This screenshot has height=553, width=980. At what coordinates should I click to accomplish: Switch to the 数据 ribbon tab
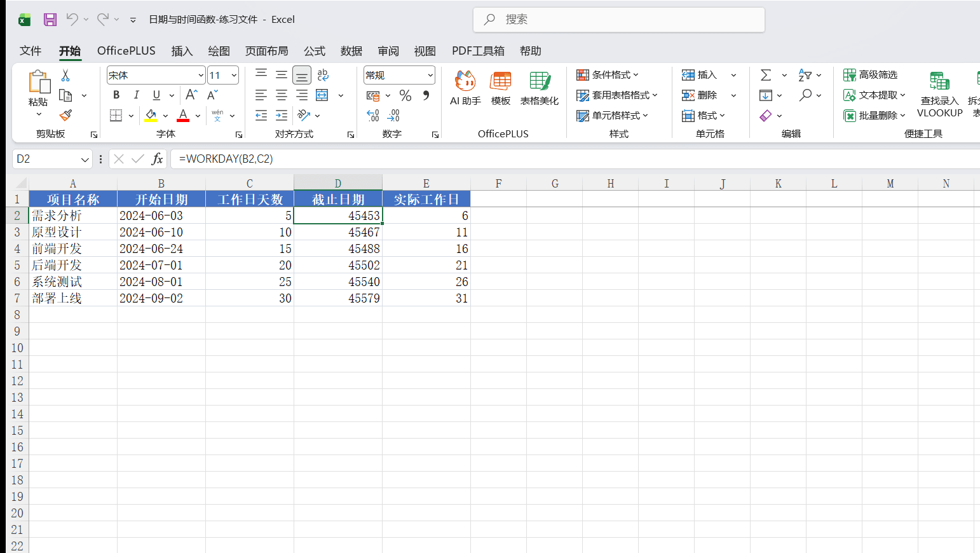tap(351, 51)
